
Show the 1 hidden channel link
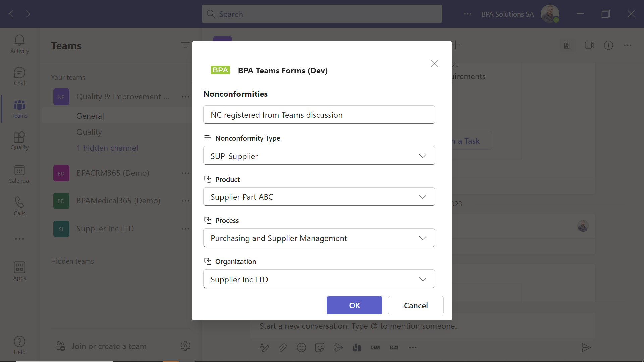[x=107, y=148]
